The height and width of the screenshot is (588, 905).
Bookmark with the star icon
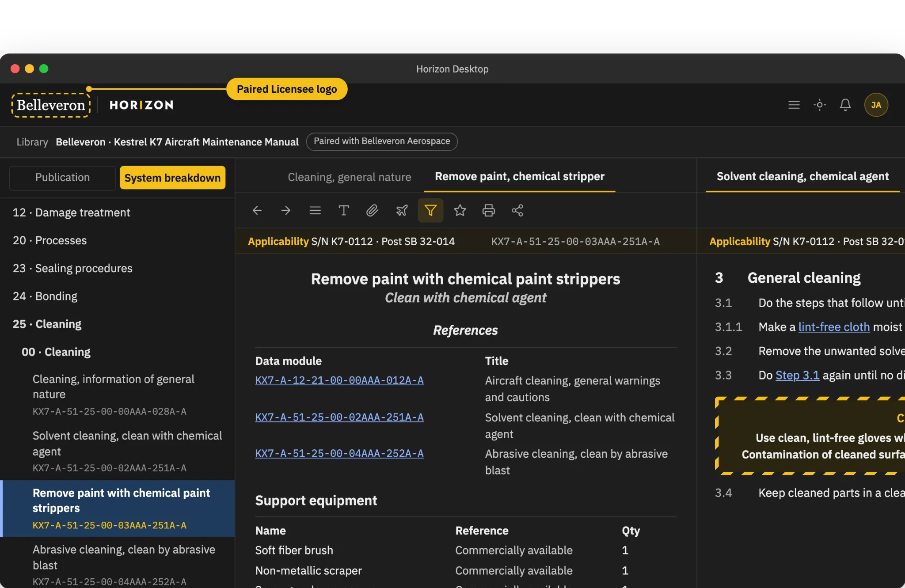pyautogui.click(x=460, y=211)
